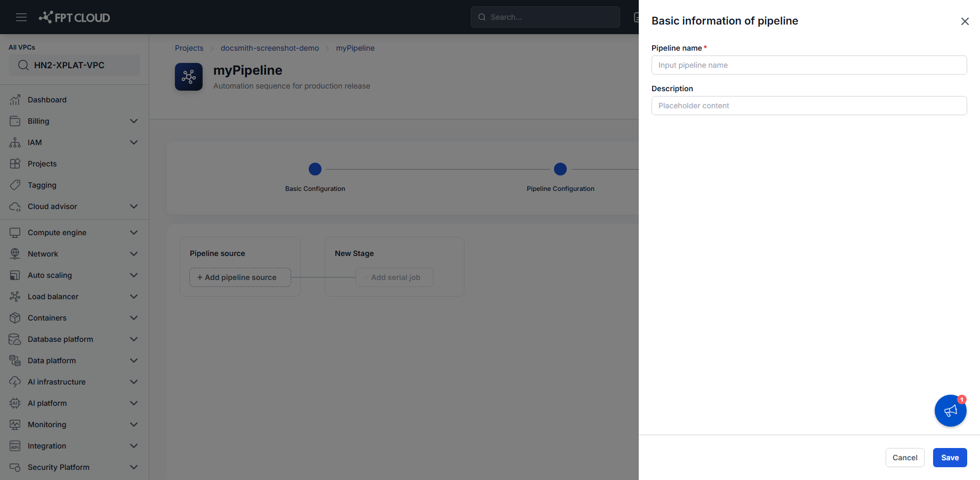Open the hamburger menu icon
Image resolution: width=980 pixels, height=480 pixels.
tap(21, 17)
